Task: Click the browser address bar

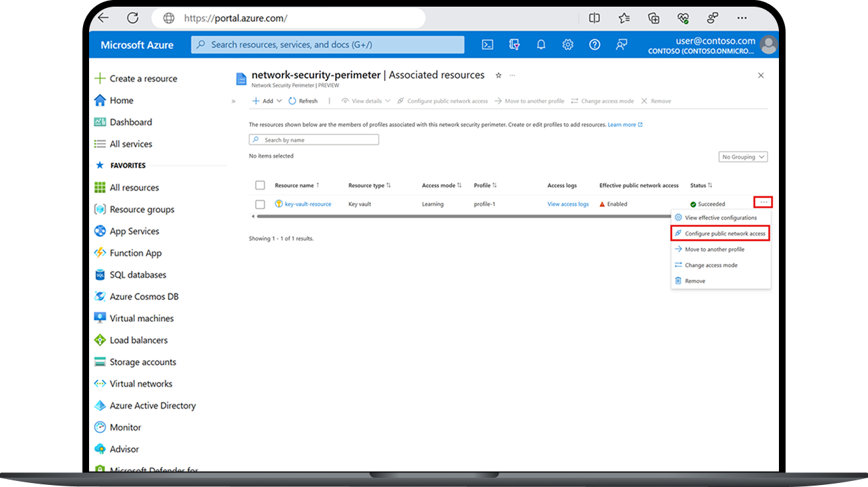Action: coord(288,18)
